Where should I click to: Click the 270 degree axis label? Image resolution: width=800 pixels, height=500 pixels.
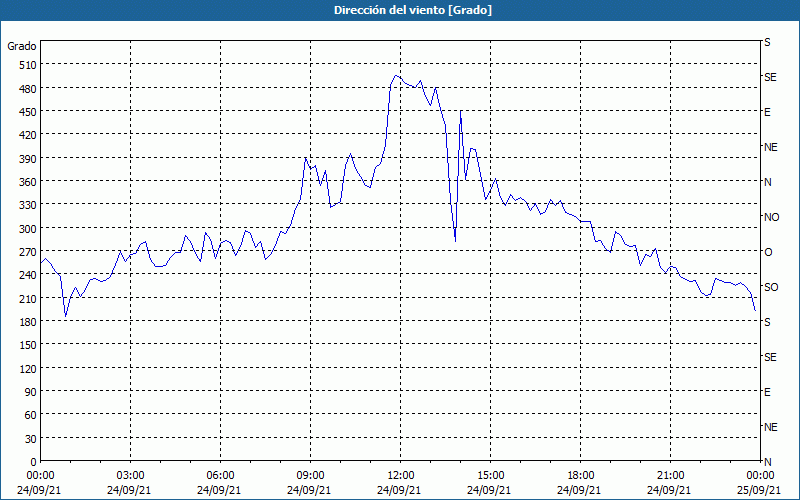tap(28, 252)
